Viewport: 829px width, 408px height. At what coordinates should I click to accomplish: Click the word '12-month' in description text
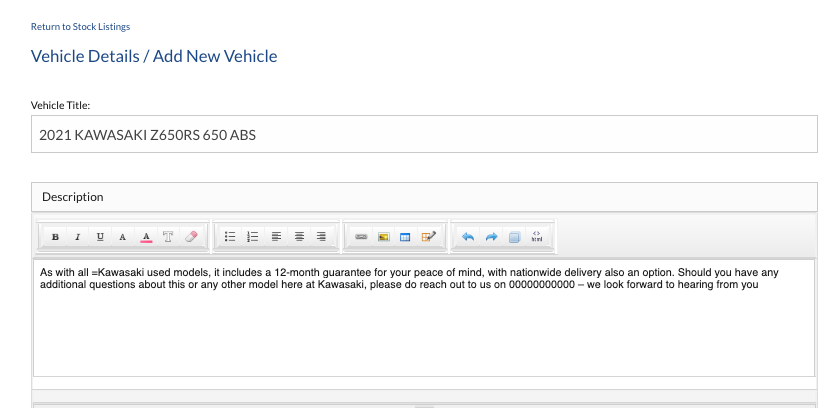(297, 273)
